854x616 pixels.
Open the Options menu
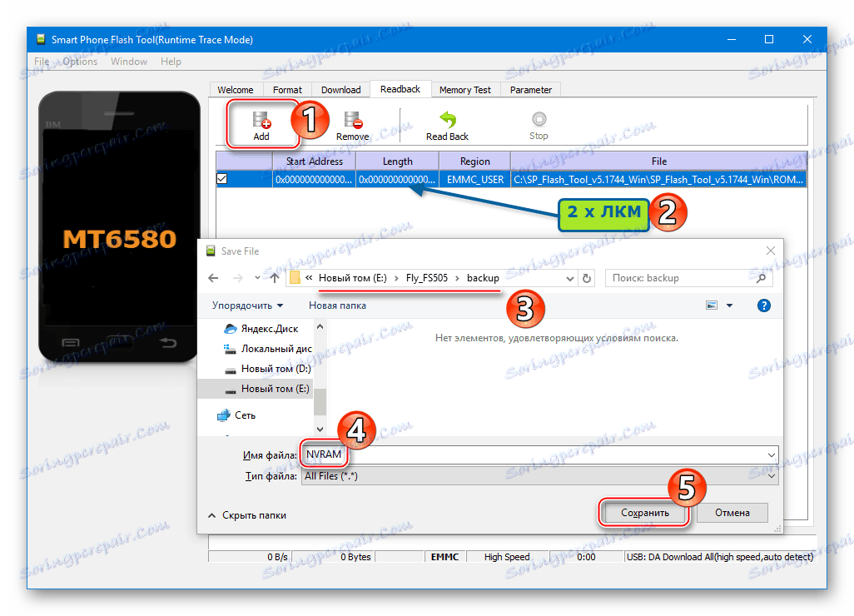coord(80,62)
